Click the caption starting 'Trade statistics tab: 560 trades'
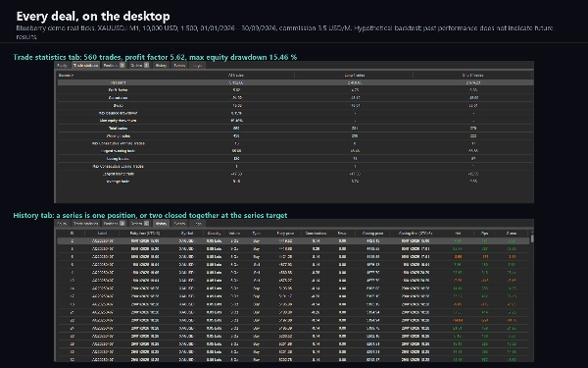Screen dimensions: 588x368 [x=155, y=57]
